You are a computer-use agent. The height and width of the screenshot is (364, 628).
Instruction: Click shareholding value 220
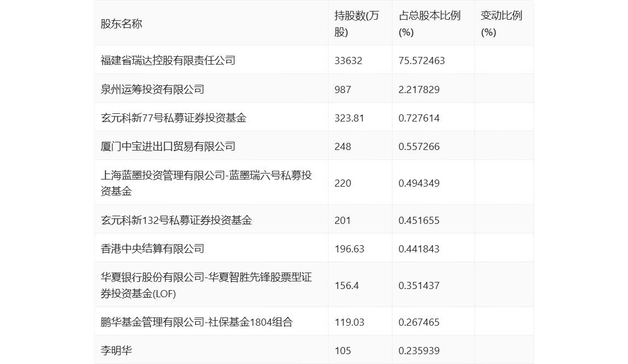coord(342,183)
